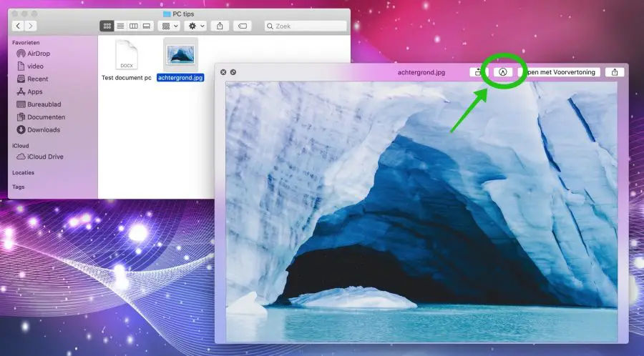The height and width of the screenshot is (356, 644).
Task: Click the achtergrond.jpg title in Quick Look
Action: [421, 72]
